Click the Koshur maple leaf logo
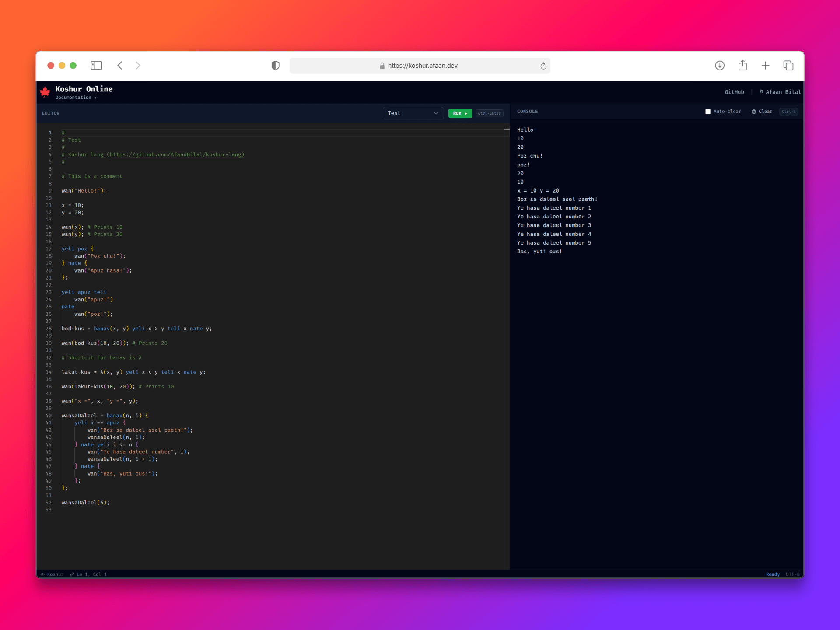The height and width of the screenshot is (630, 840). (x=45, y=92)
